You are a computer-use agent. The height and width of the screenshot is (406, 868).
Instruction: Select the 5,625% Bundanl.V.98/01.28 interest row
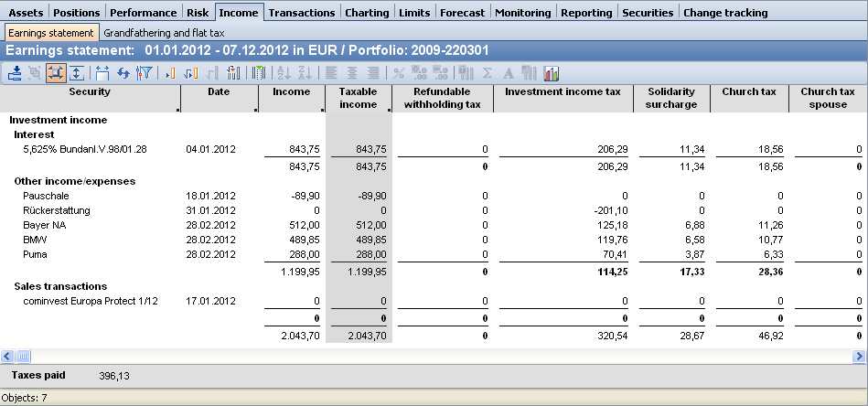[85, 149]
